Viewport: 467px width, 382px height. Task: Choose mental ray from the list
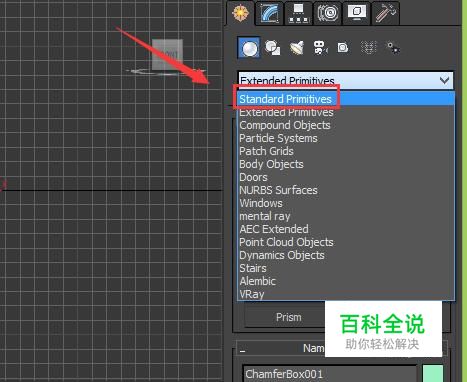click(x=346, y=216)
